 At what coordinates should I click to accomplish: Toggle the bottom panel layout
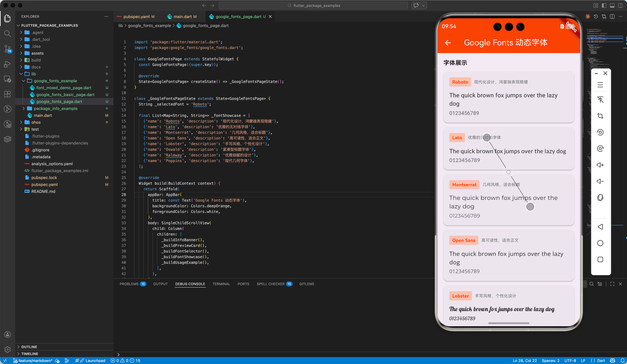612,5
